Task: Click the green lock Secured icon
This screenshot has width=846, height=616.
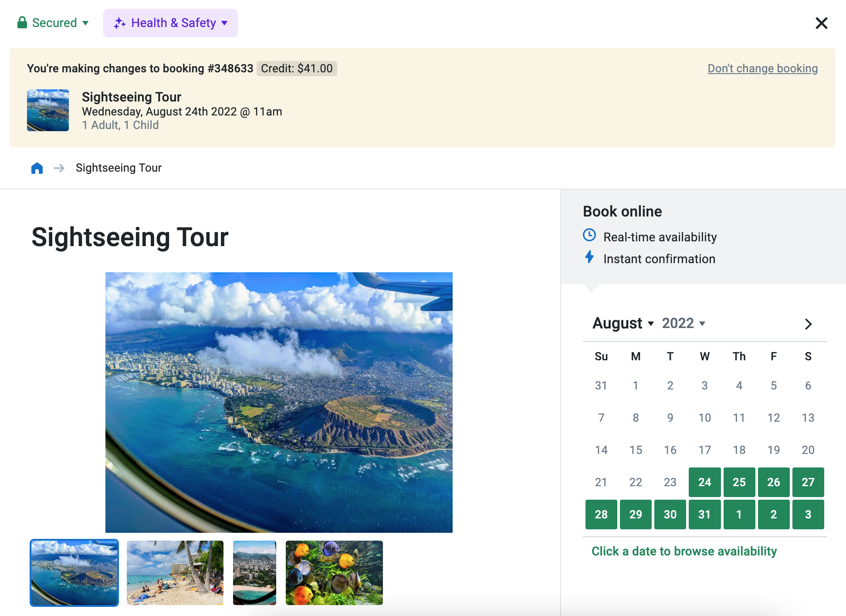Action: tap(22, 23)
